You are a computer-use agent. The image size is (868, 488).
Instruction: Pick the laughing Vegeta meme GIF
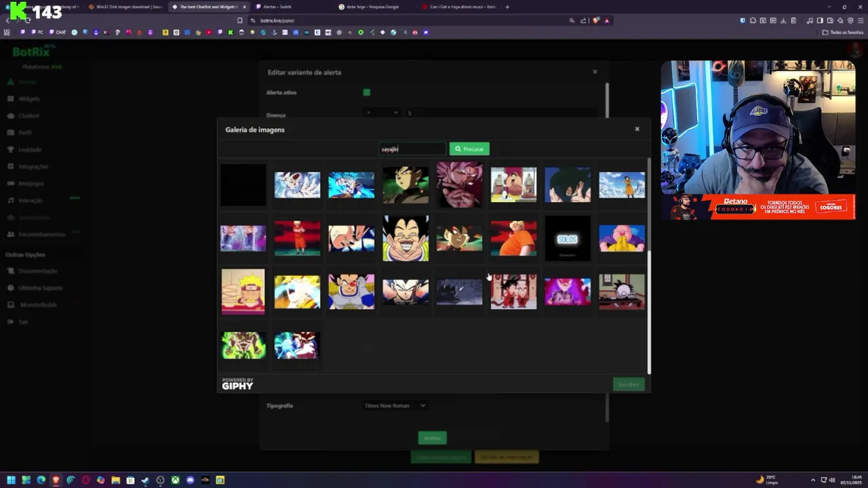[406, 238]
